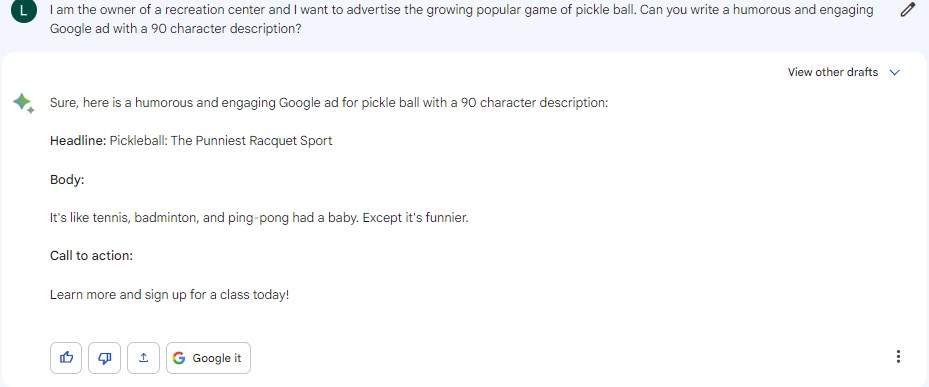Open the three-dot more options menu
This screenshot has height=387, width=929.
point(898,356)
